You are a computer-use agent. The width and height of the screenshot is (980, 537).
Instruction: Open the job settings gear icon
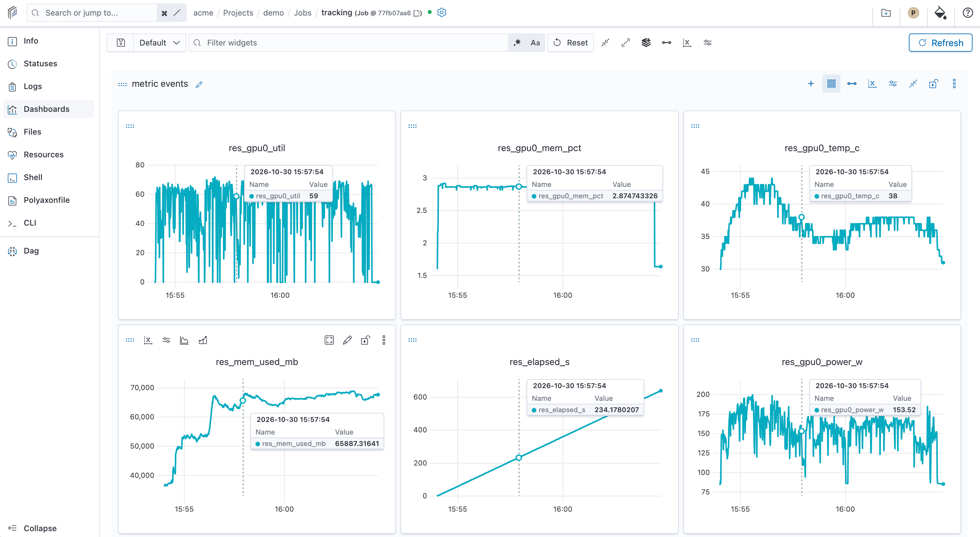pyautogui.click(x=442, y=13)
